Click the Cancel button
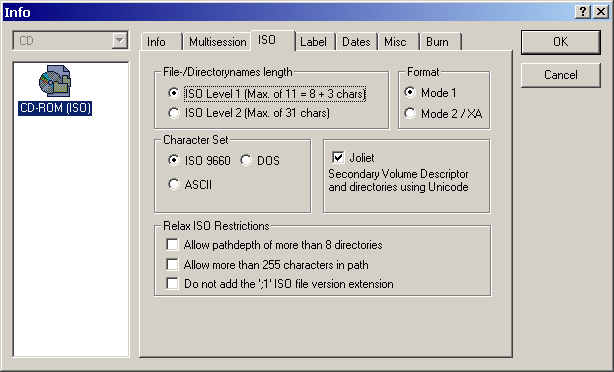 pyautogui.click(x=560, y=75)
